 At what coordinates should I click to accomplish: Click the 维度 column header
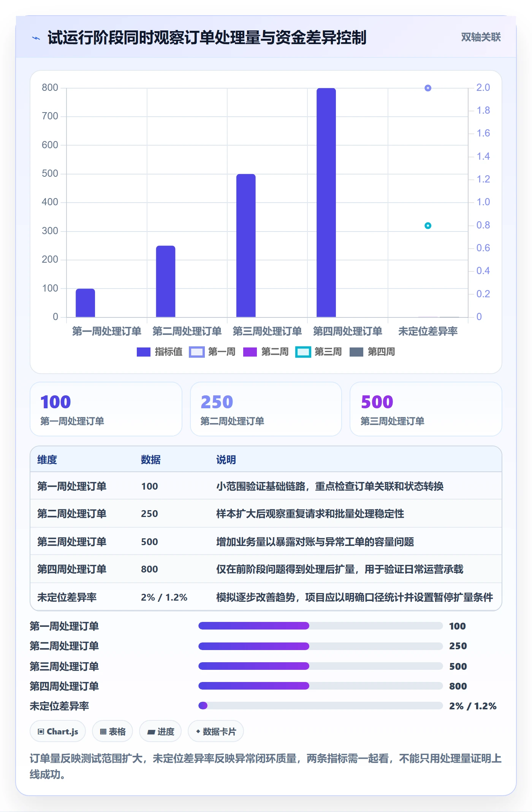pos(47,460)
